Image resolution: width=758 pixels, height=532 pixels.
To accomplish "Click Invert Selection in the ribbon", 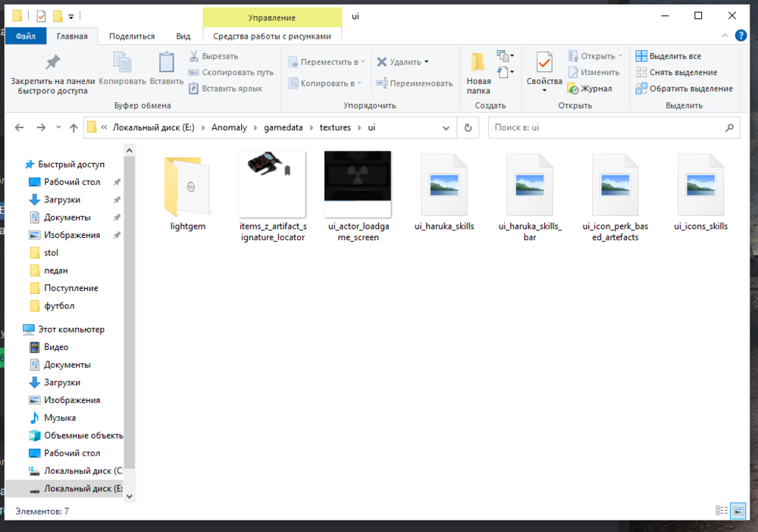I will coord(684,89).
